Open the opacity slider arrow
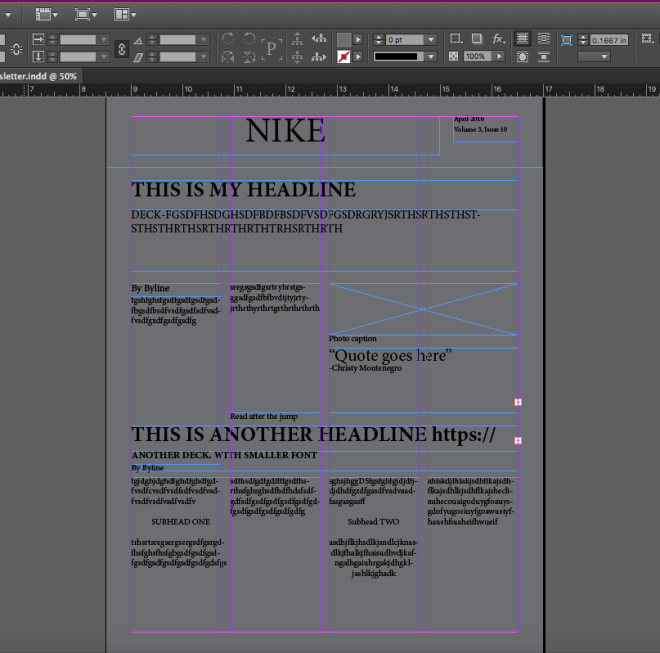660x653 pixels. point(499,56)
